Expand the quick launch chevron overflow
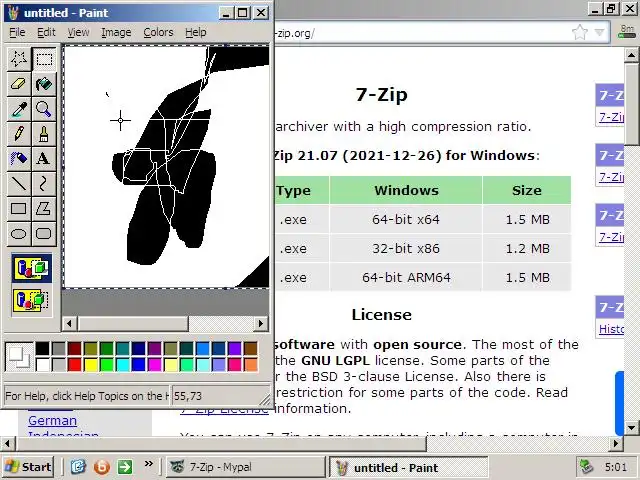This screenshot has height=480, width=640. (149, 464)
